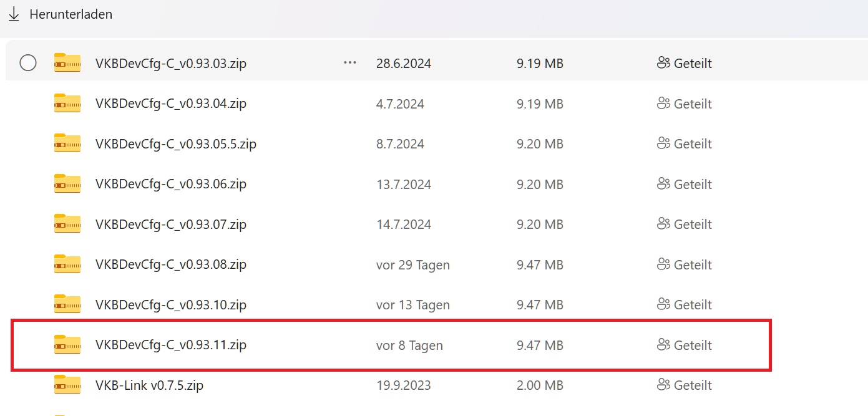Click the shared people icon for v0.93.03.zip
868x416 pixels.
click(664, 63)
